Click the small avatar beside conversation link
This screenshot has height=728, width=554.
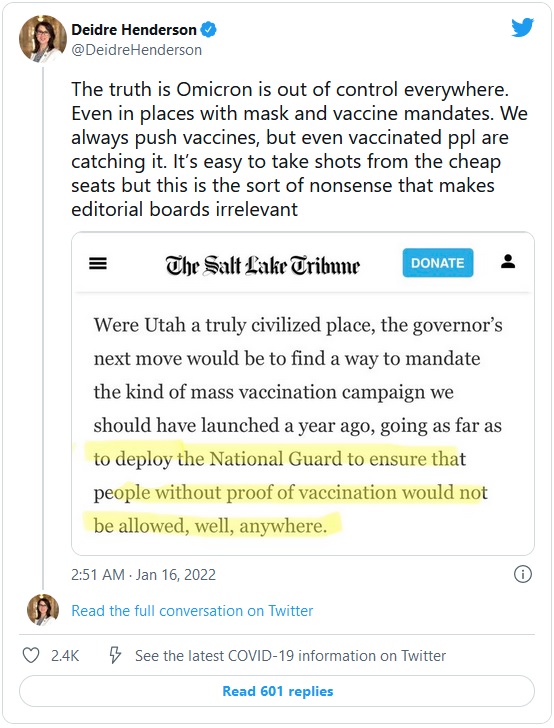(43, 610)
